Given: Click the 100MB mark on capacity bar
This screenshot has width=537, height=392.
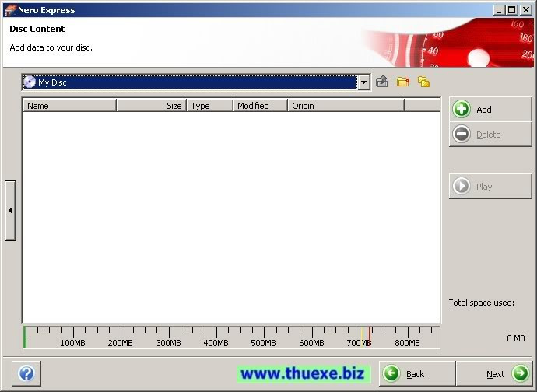Looking at the screenshot, I should click(x=73, y=343).
